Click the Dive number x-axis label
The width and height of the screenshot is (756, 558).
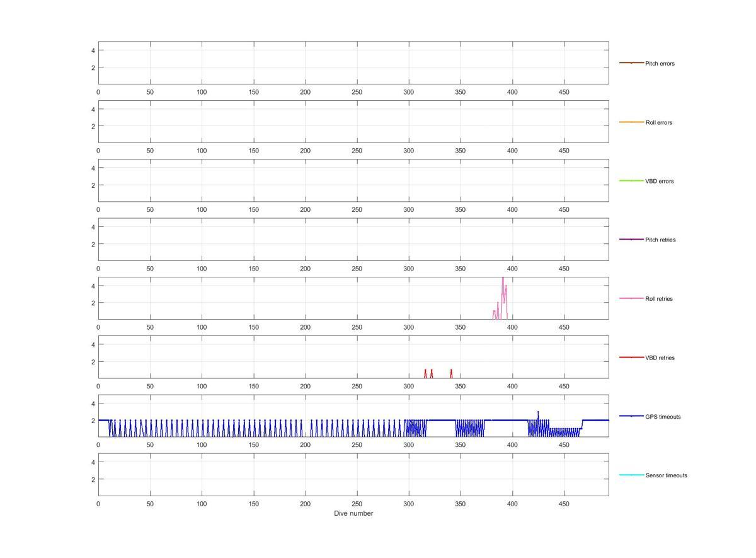(x=353, y=513)
